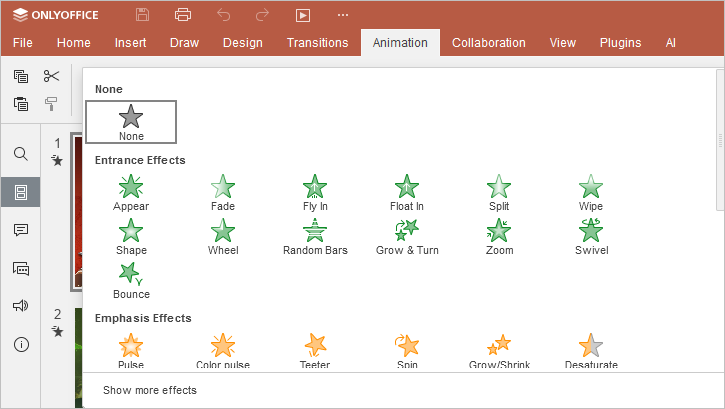Click Show more effects

150,390
